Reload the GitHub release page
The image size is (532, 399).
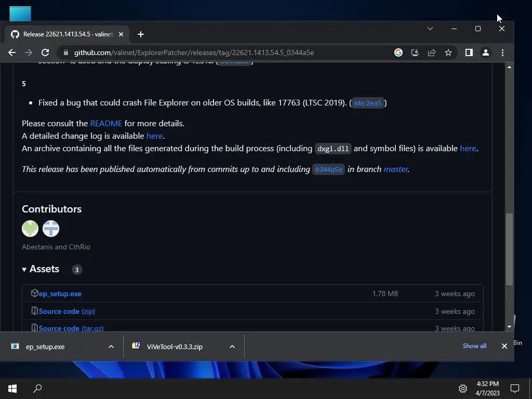(x=45, y=52)
